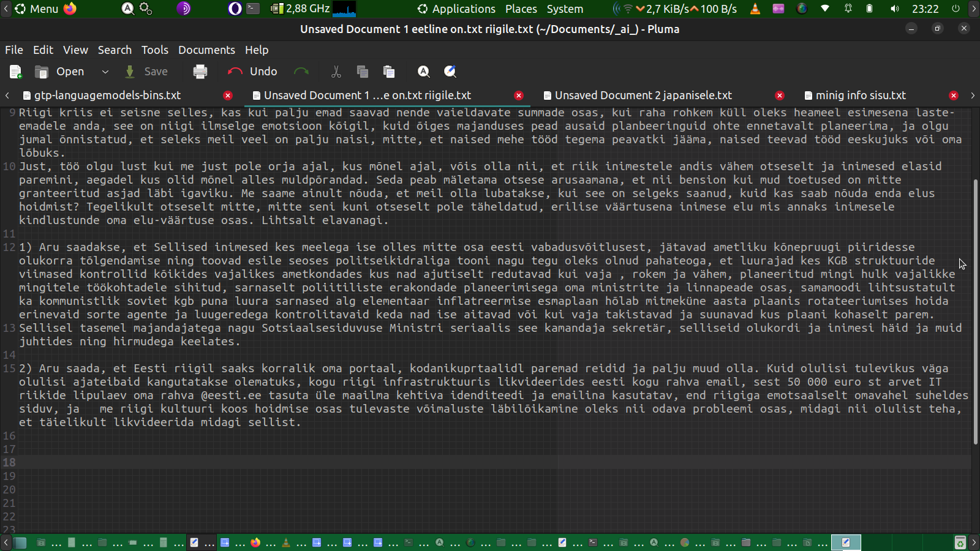
Task: Open the System panel menu
Action: coord(565,9)
